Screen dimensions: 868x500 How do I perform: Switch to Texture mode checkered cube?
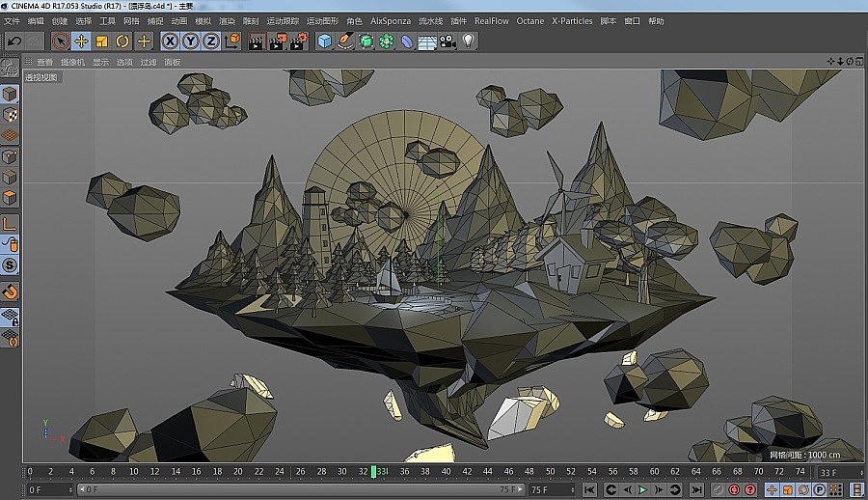click(10, 115)
